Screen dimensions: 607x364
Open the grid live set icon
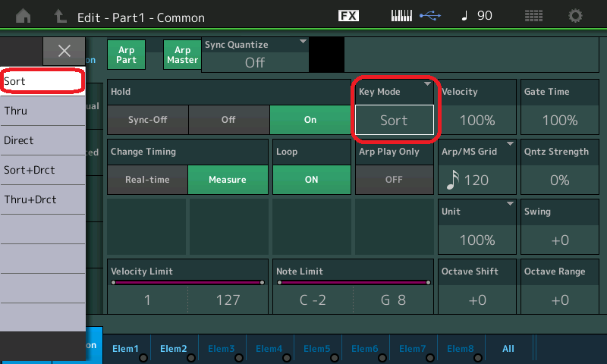click(533, 16)
